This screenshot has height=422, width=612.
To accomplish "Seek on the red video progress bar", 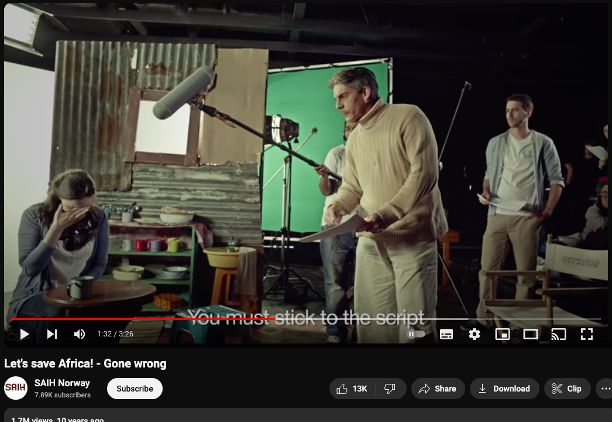I will (143, 319).
